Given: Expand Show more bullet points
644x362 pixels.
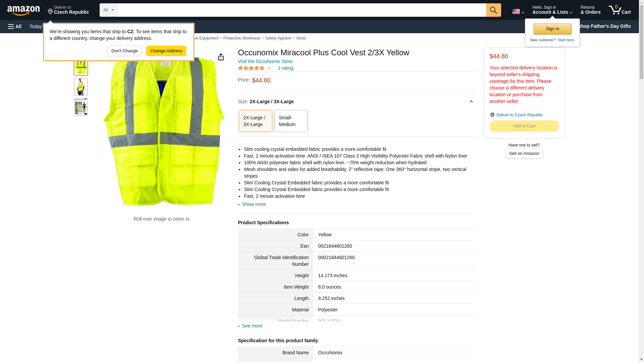Looking at the screenshot, I should (x=254, y=204).
